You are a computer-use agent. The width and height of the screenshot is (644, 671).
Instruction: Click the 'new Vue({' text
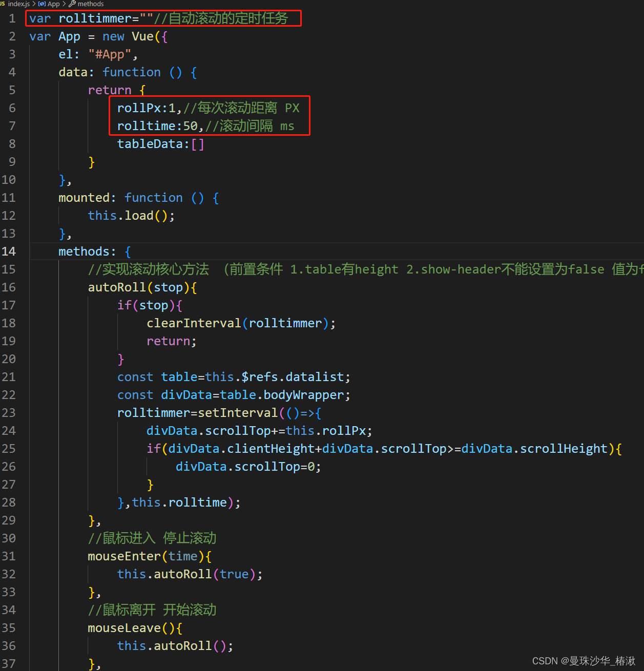point(135,36)
